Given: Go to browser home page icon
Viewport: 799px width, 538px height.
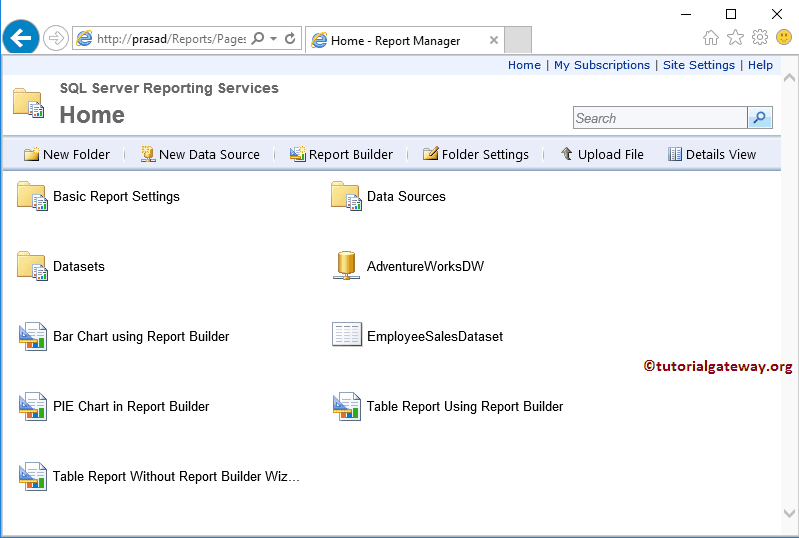Looking at the screenshot, I should tap(711, 38).
